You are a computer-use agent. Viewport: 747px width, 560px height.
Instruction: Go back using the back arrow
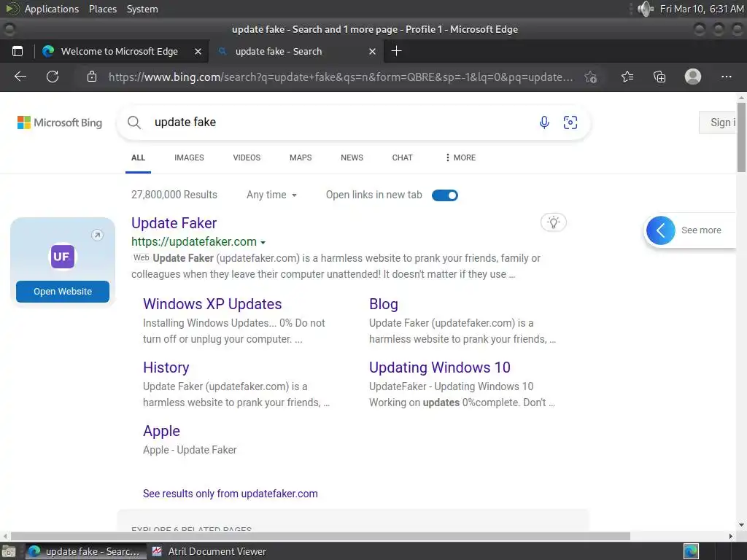point(20,77)
